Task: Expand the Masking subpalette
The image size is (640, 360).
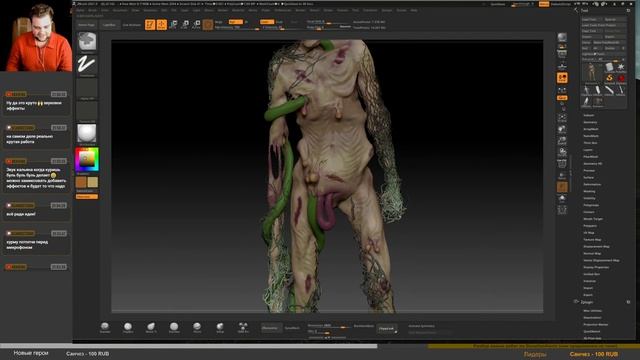Action: [589, 191]
